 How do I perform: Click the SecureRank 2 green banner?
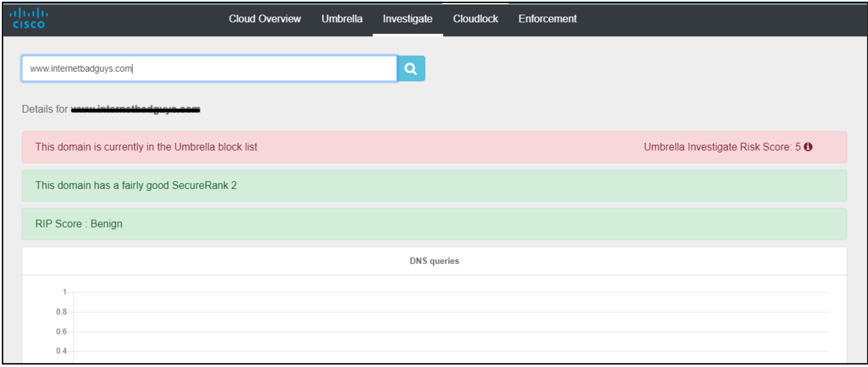tap(434, 186)
